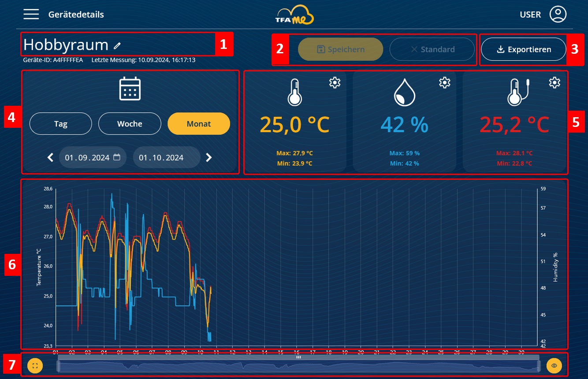Select the Monat time range
This screenshot has height=379, width=588.
click(x=199, y=124)
